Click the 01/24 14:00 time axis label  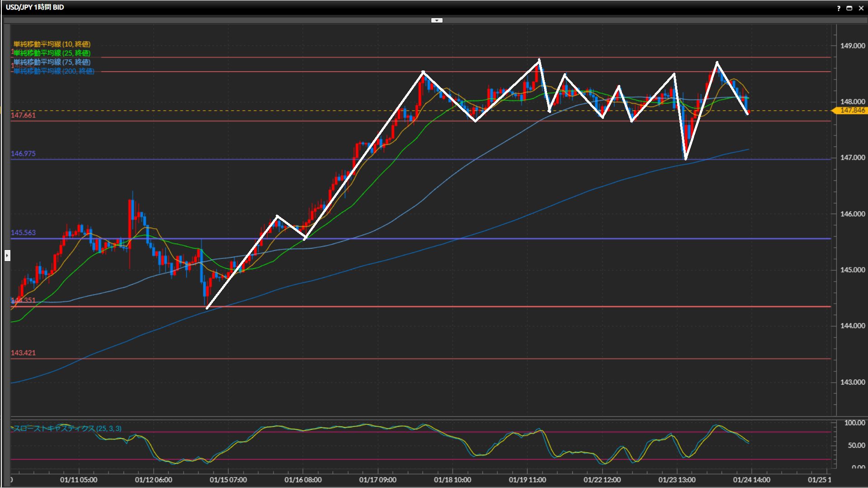751,480
